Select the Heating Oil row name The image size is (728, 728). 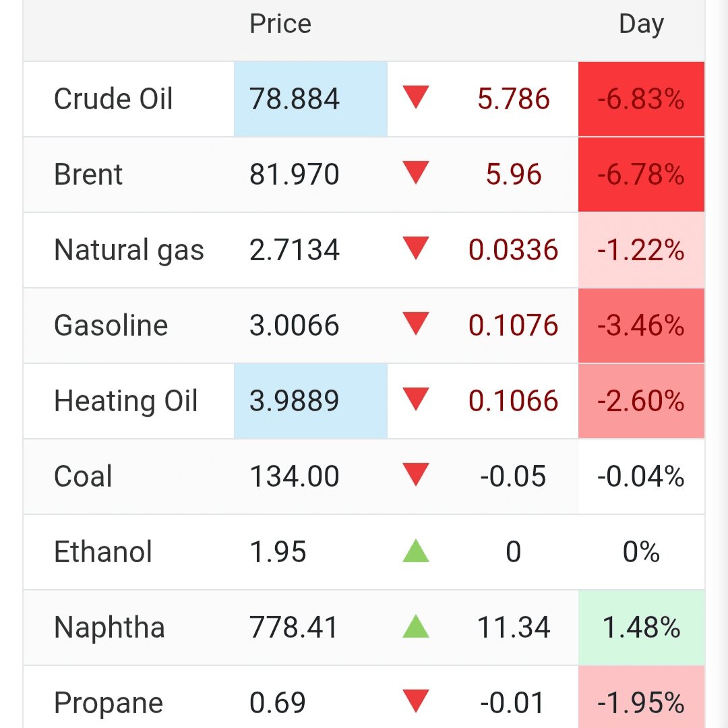[x=126, y=400]
